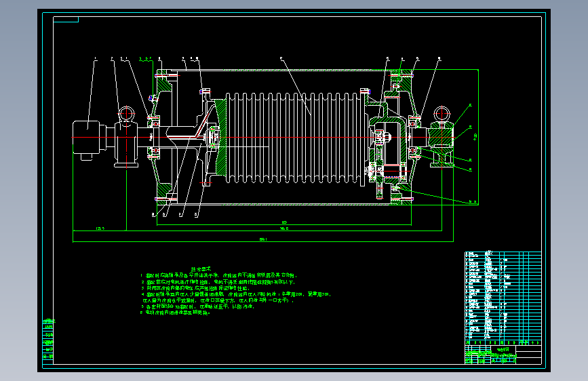The image size is (588, 381).
Task: Select technical requirement note number 3
Action: (195, 288)
